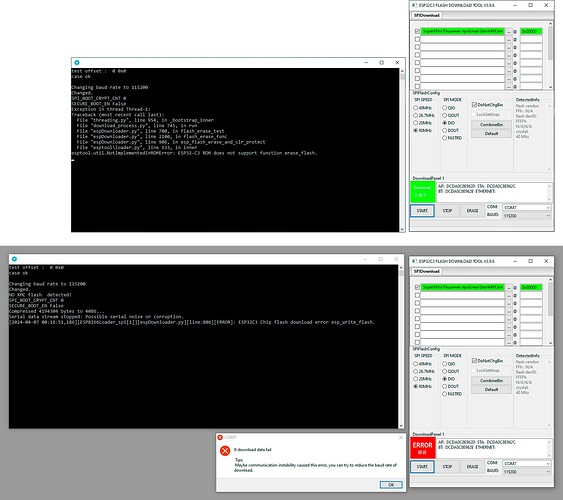The width and height of the screenshot is (563, 500).
Task: Open SPIDownload tab in Download-status window
Action: pyautogui.click(x=426, y=15)
